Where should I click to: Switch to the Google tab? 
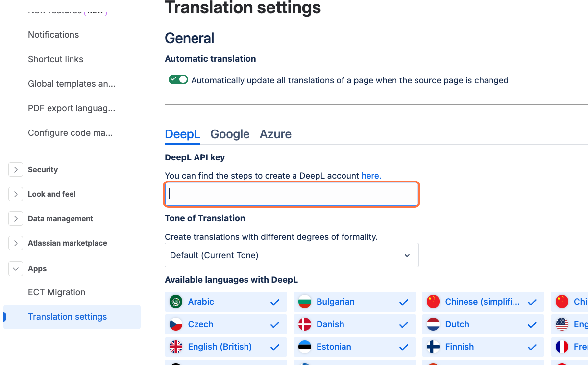pos(230,134)
